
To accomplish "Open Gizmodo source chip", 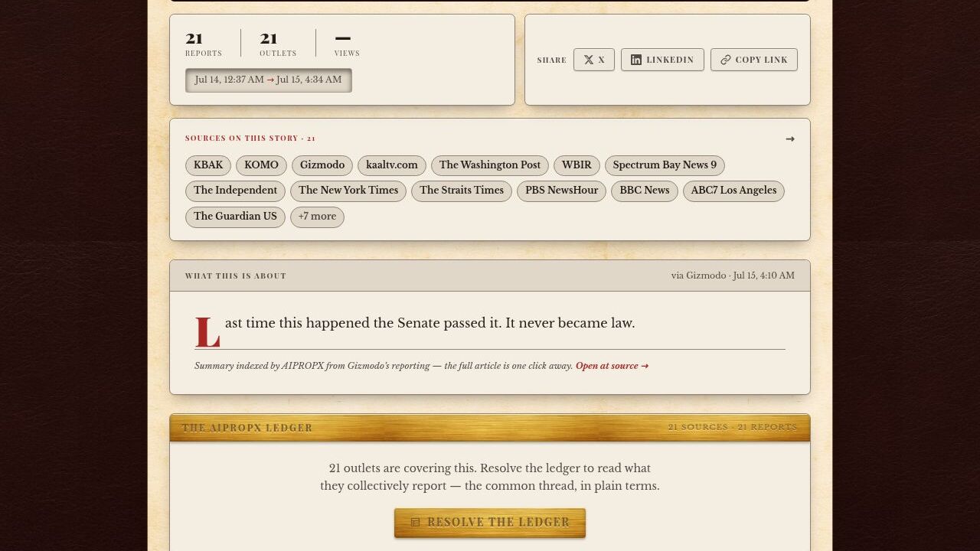I will tap(322, 165).
